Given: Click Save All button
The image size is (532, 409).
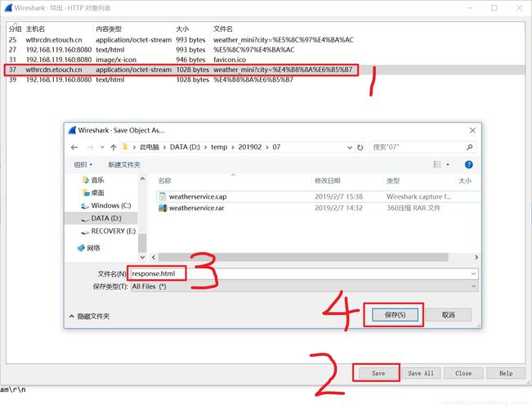Looking at the screenshot, I should coord(421,373).
